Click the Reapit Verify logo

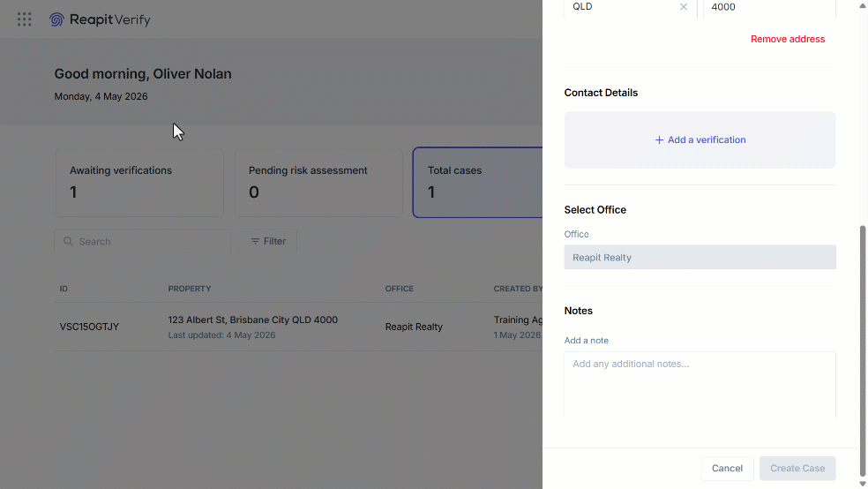click(x=100, y=19)
